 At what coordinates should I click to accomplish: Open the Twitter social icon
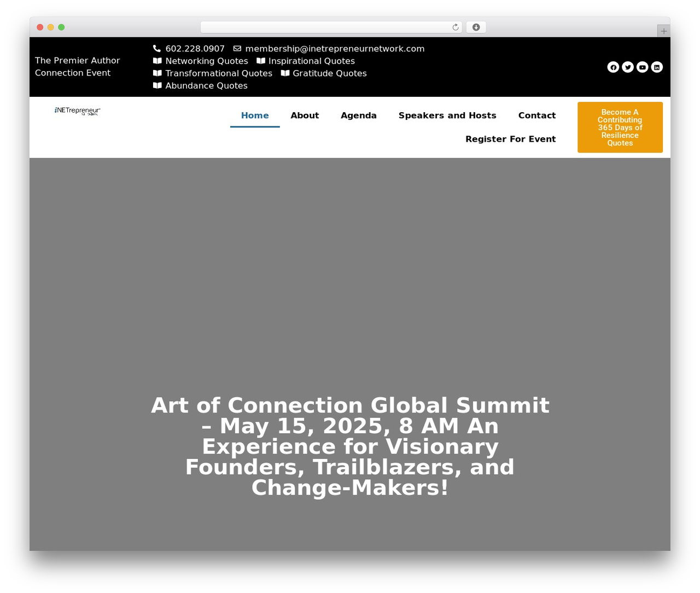pyautogui.click(x=628, y=67)
